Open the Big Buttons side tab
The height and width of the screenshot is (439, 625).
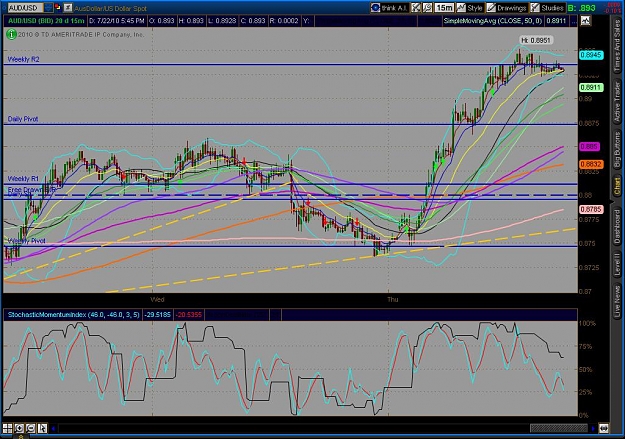(617, 149)
